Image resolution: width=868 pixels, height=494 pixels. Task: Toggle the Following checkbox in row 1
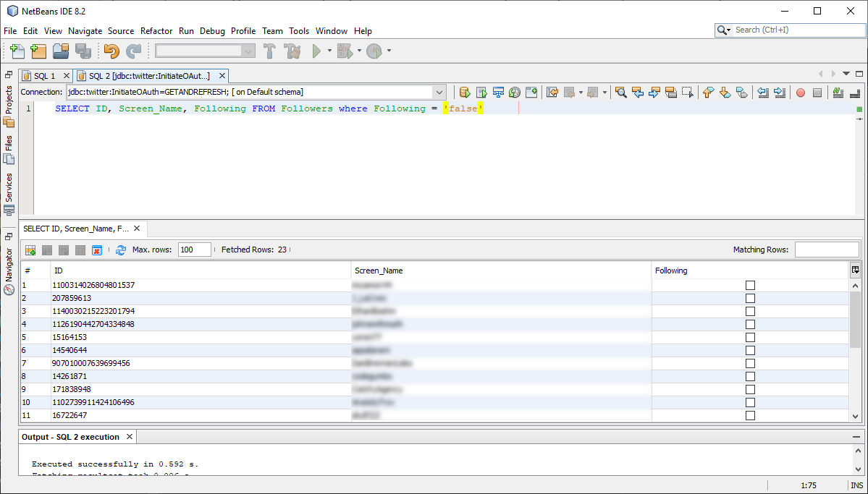(750, 285)
